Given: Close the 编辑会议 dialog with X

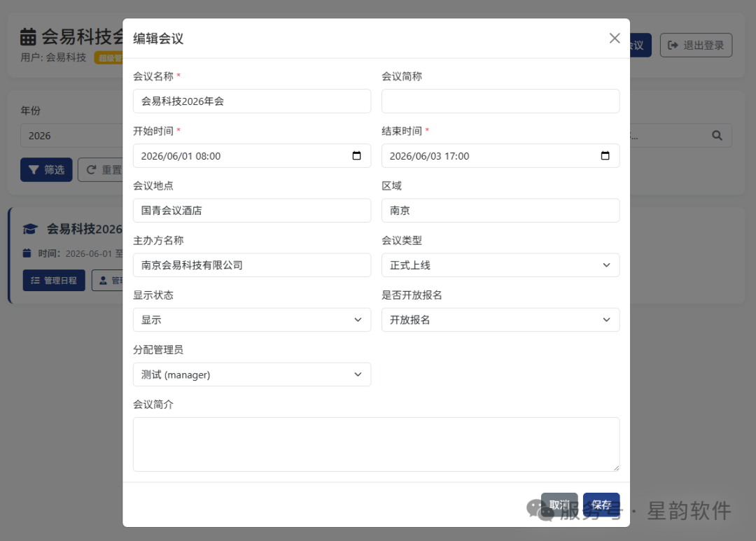Looking at the screenshot, I should pos(615,38).
